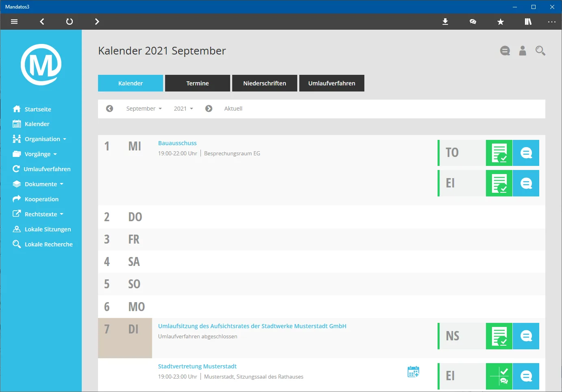
Task: Click the calendar add icon for Stadtvertretung Musterstadt
Action: tap(413, 371)
